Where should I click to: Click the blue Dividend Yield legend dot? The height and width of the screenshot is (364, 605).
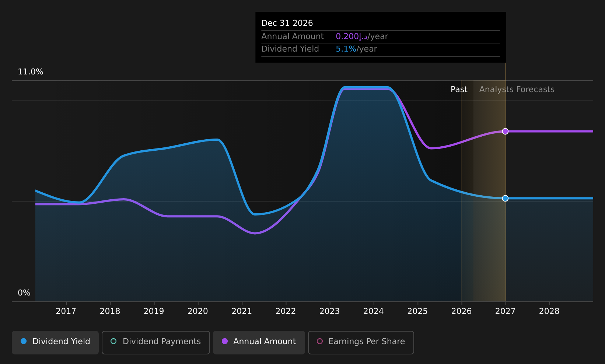23,342
